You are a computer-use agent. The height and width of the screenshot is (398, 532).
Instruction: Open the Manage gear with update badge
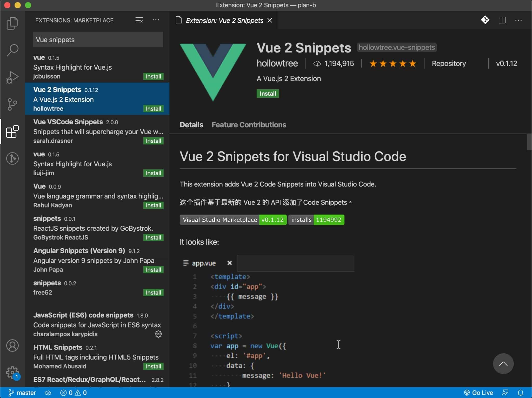pyautogui.click(x=12, y=373)
